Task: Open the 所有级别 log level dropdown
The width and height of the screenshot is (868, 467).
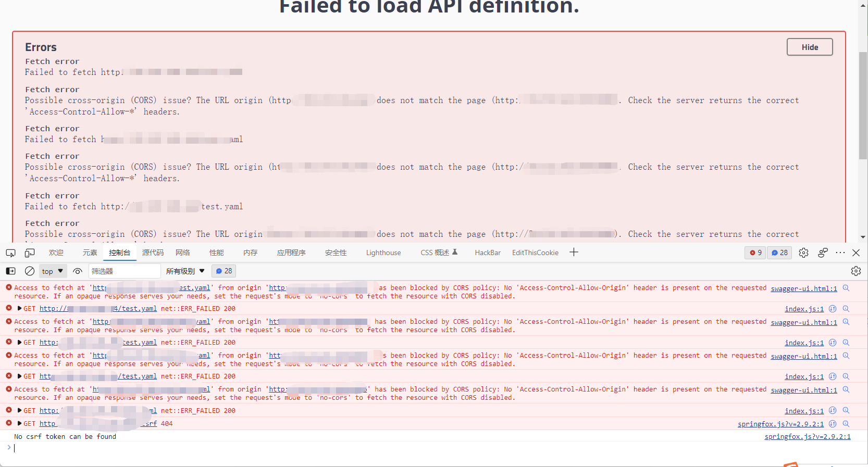Action: 185,271
